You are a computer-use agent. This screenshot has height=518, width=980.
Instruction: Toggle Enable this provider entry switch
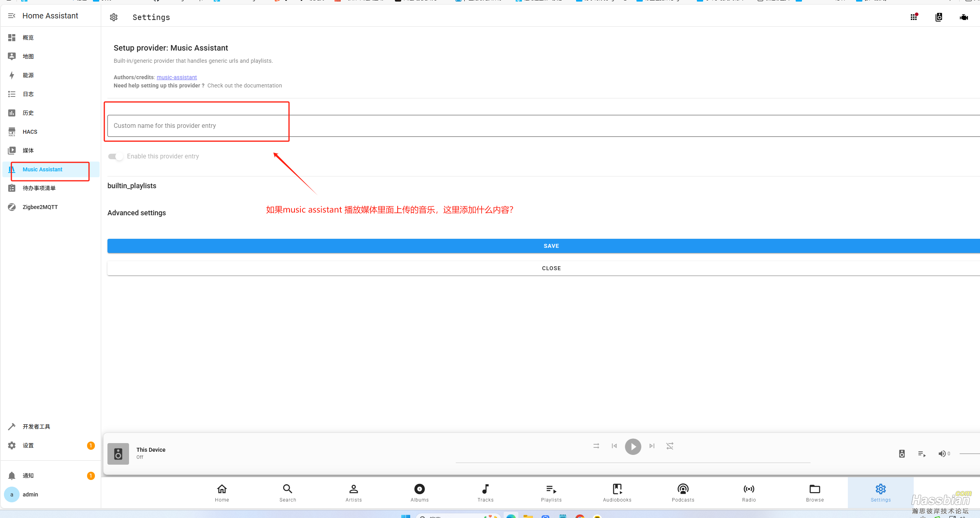coord(116,156)
